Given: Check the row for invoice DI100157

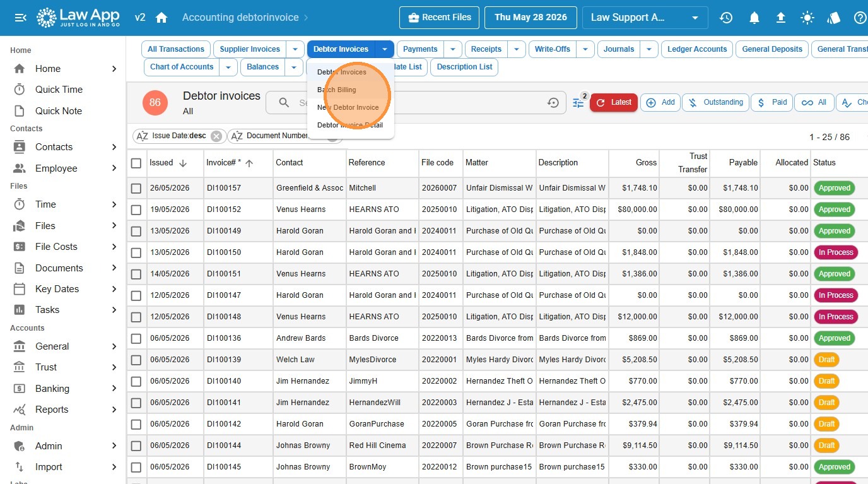Looking at the screenshot, I should coord(136,188).
